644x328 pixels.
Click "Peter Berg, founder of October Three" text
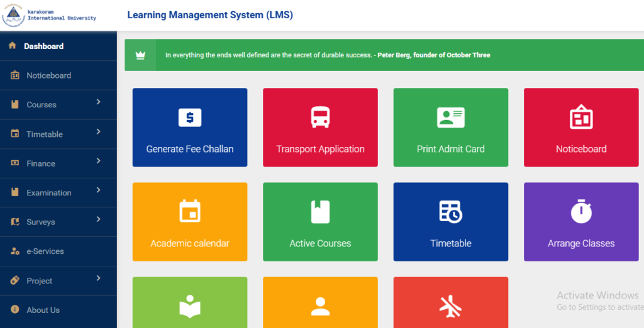434,55
